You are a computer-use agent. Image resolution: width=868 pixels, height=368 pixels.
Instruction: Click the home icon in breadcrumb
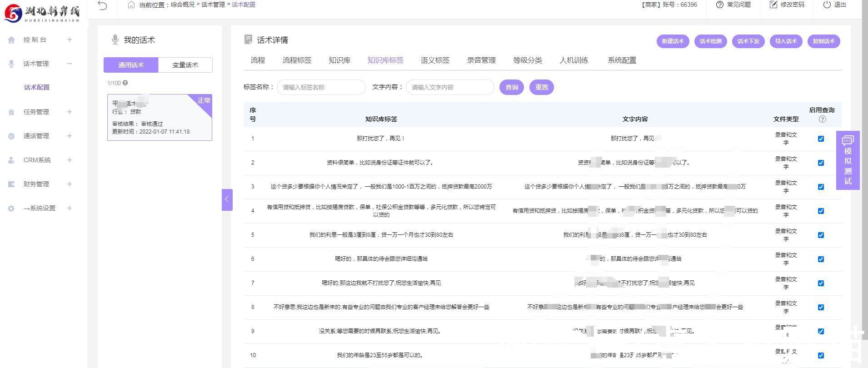pyautogui.click(x=131, y=5)
